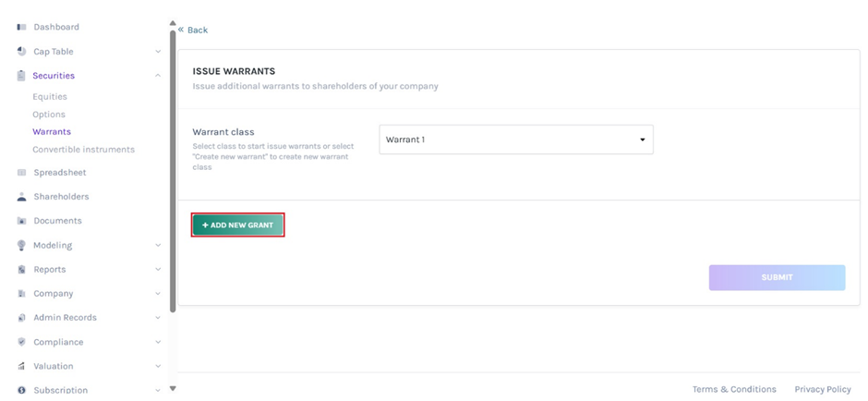Click the Documents folder icon

click(21, 221)
